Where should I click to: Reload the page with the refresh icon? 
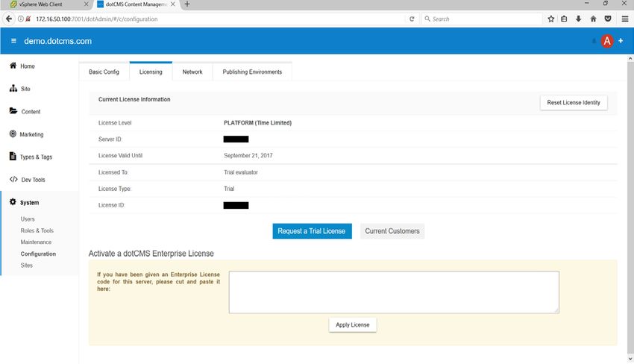click(412, 19)
